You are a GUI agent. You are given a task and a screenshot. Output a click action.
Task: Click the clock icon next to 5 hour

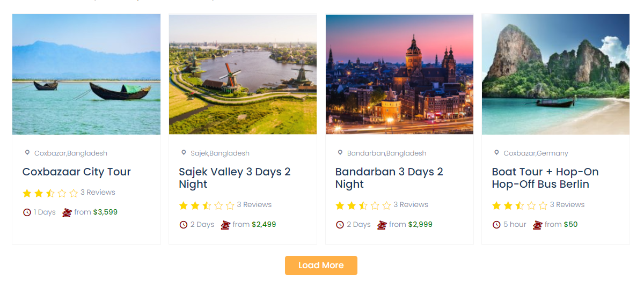click(496, 225)
